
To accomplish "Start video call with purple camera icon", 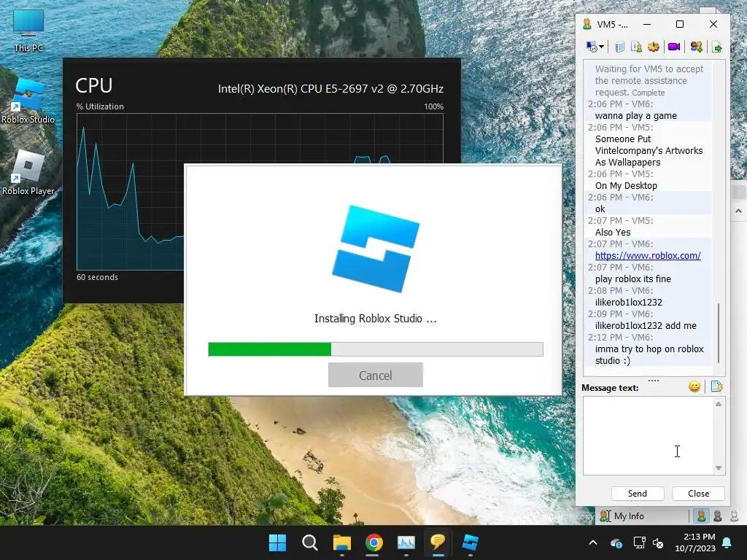I will [x=673, y=47].
